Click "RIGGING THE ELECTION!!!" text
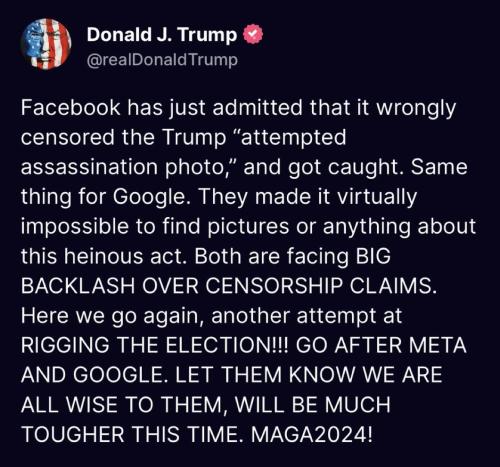Viewport: 500px width, 467px height. coord(156,345)
